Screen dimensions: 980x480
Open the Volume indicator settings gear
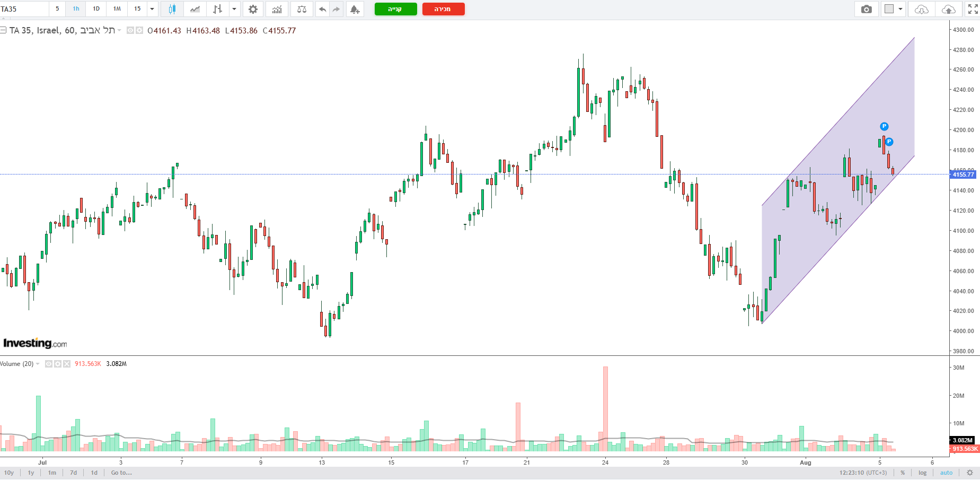tap(58, 364)
